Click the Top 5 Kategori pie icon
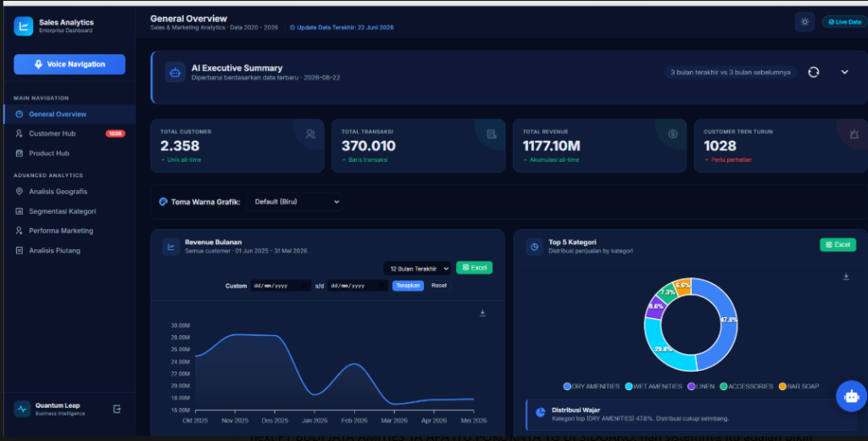The width and height of the screenshot is (868, 441). coord(534,247)
